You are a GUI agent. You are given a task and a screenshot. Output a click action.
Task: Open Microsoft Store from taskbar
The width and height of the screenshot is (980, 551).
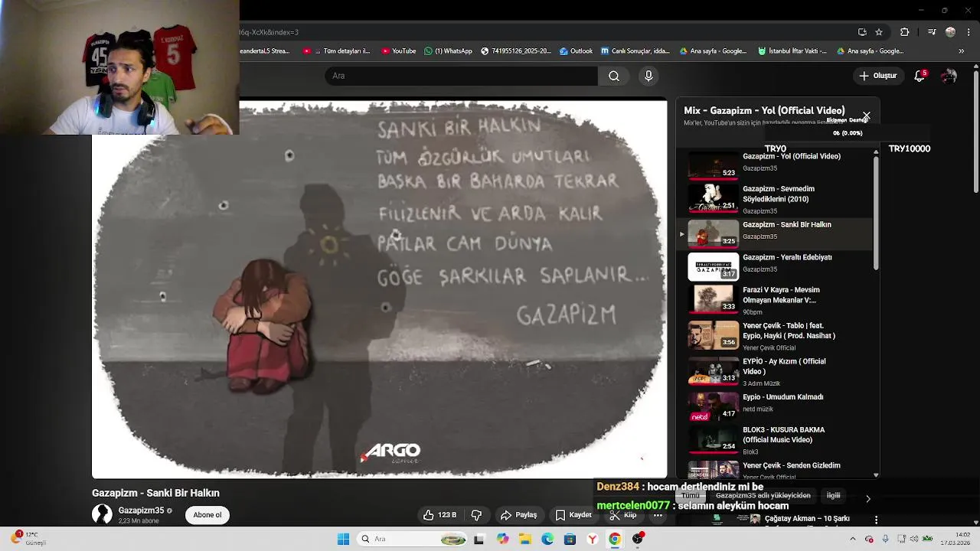point(570,539)
